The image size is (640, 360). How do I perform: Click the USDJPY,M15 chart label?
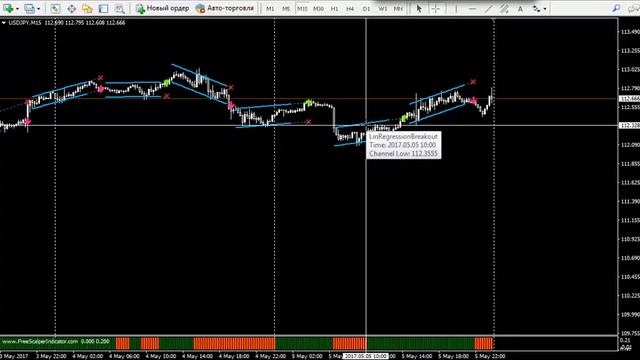click(x=24, y=23)
